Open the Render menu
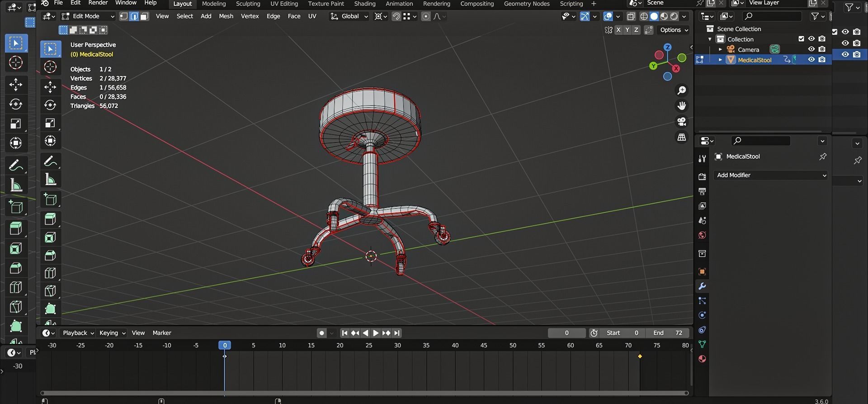The width and height of the screenshot is (868, 404). (98, 3)
